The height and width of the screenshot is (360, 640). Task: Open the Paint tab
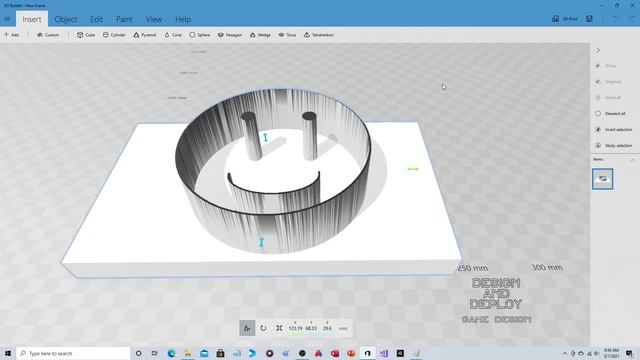coord(124,19)
